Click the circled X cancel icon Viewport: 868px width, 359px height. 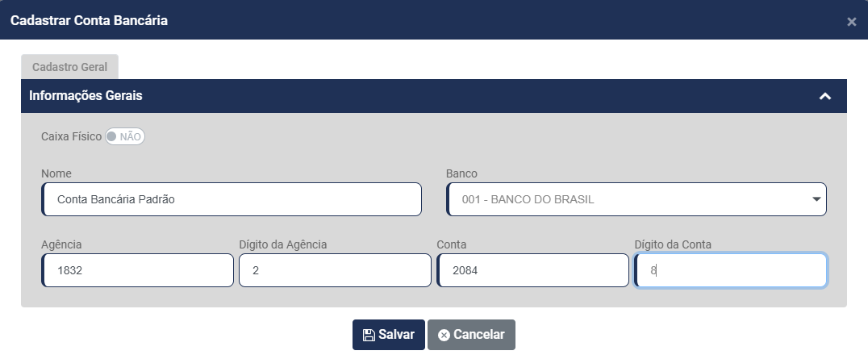444,335
